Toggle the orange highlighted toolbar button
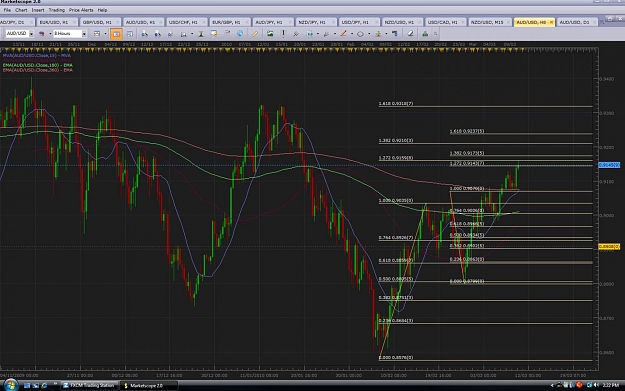This screenshot has height=391, width=625. coord(116,34)
